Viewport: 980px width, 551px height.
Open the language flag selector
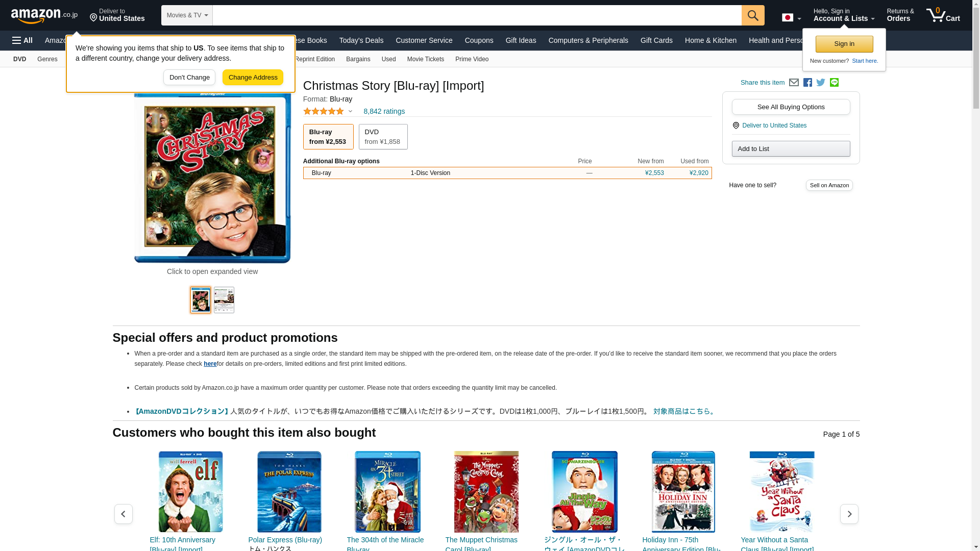coord(792,18)
